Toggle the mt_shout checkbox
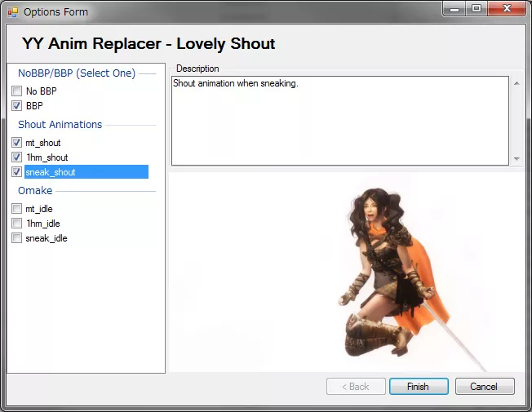The image size is (532, 412). (16, 143)
